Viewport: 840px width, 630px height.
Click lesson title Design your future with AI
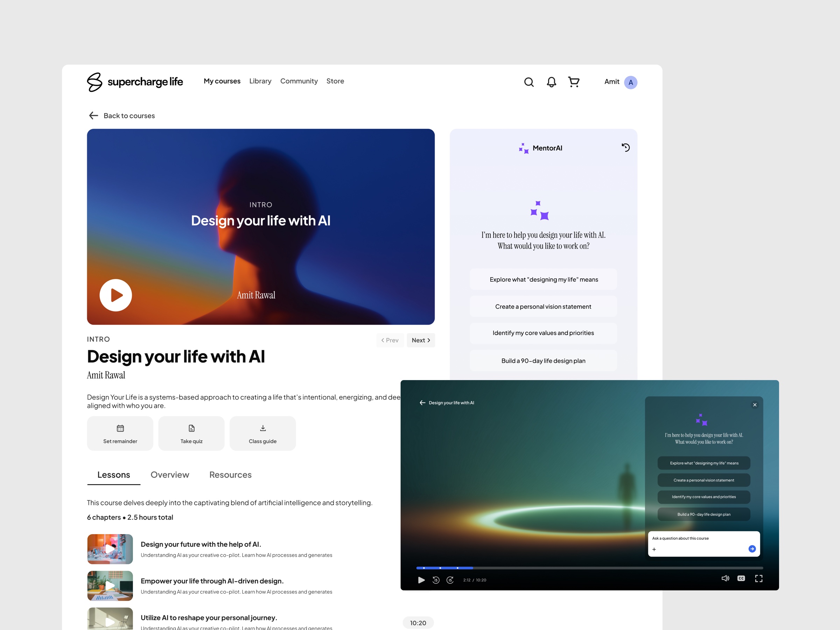point(201,544)
